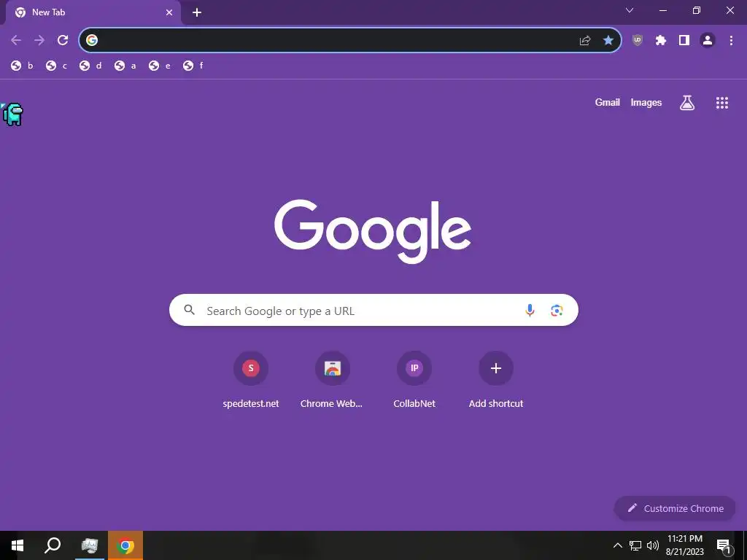Open the clock showing 11:21 PM
Image resolution: width=747 pixels, height=560 pixels.
[x=684, y=545]
